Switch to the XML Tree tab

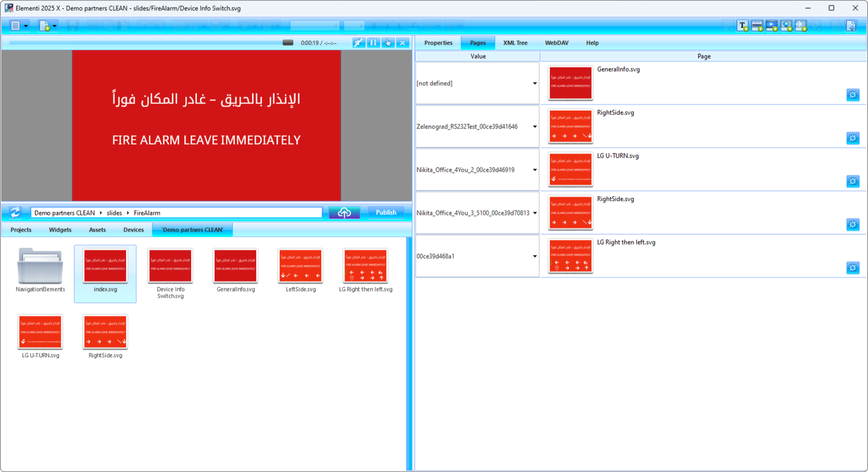point(515,43)
